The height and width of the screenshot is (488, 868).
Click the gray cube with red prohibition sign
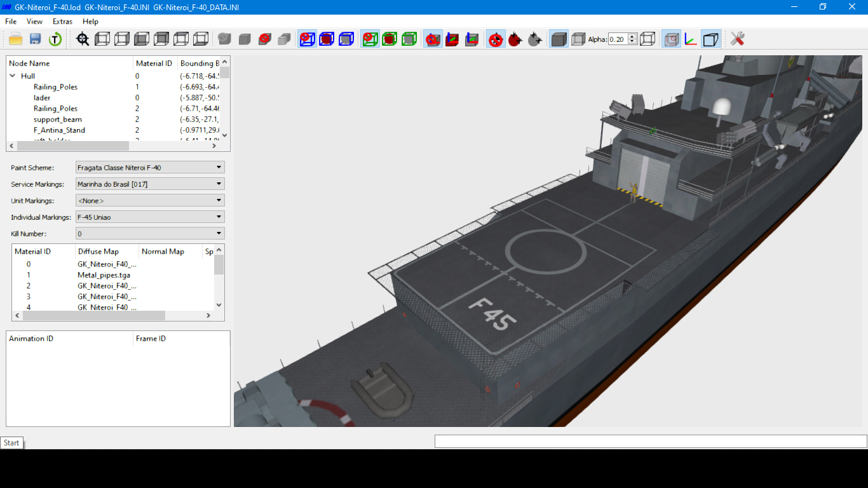click(265, 39)
